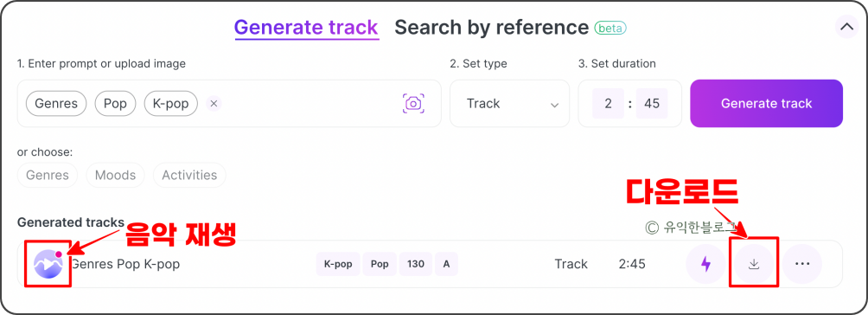868x315 pixels.
Task: Click the K-pop tag on the generated track
Action: pos(338,264)
